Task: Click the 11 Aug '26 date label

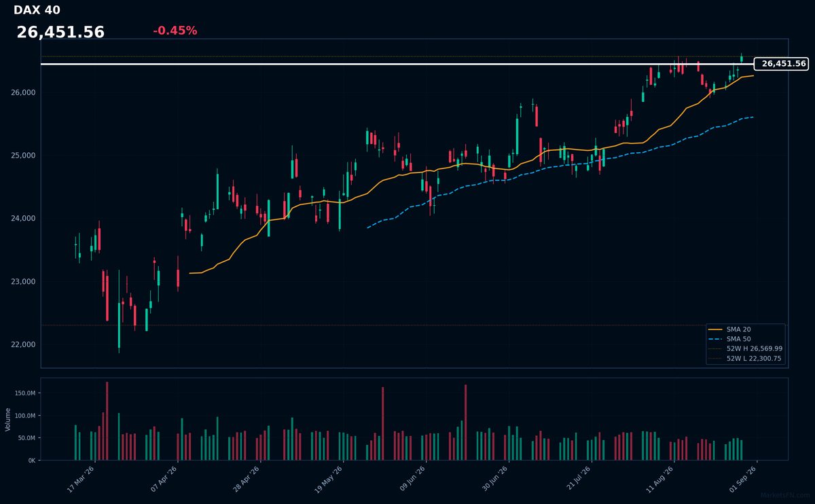Action: point(659,479)
